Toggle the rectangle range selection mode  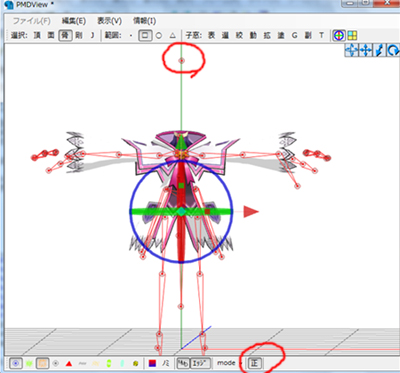coord(145,35)
